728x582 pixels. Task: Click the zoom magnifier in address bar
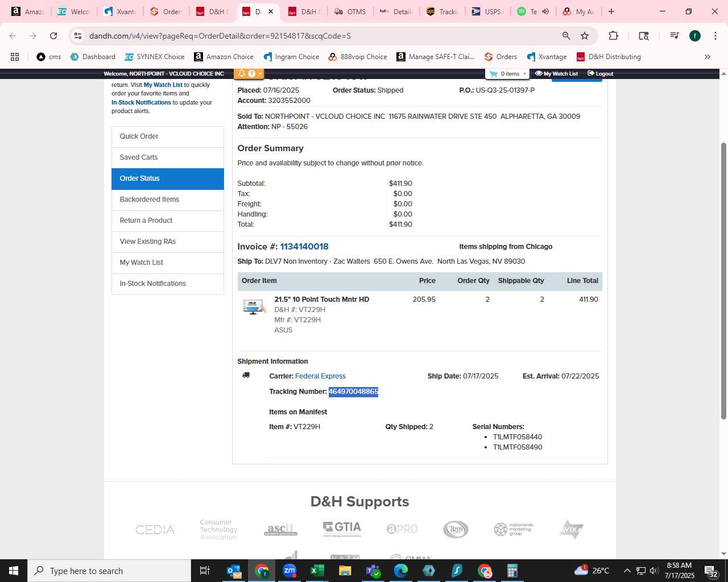point(566,36)
